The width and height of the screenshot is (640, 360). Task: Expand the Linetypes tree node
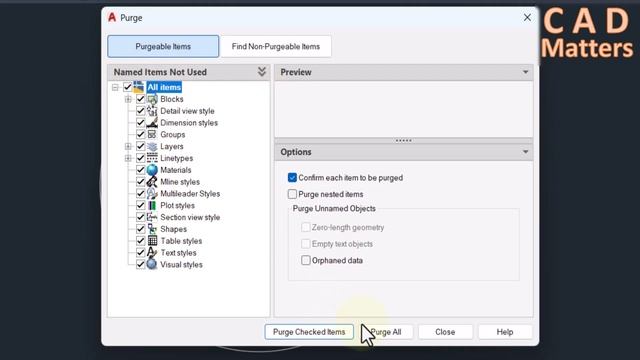pos(128,158)
